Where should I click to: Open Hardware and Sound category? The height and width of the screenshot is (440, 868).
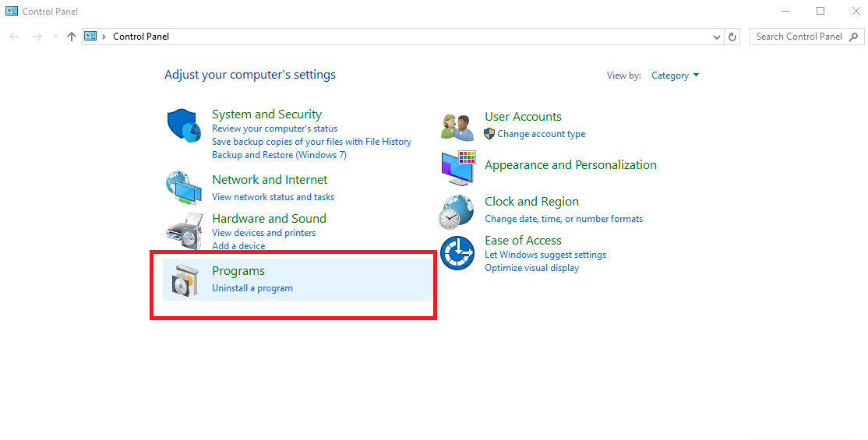point(269,218)
